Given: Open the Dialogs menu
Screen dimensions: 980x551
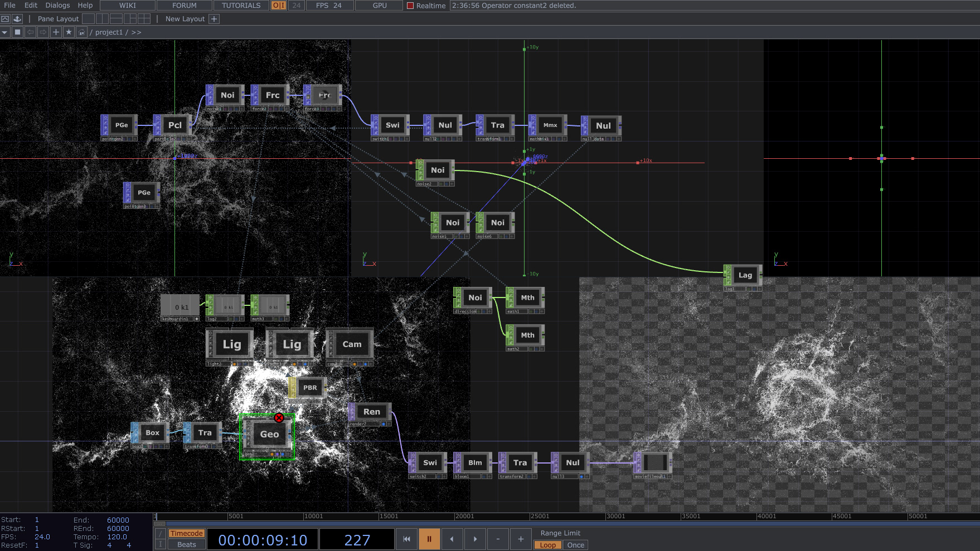Looking at the screenshot, I should [57, 6].
